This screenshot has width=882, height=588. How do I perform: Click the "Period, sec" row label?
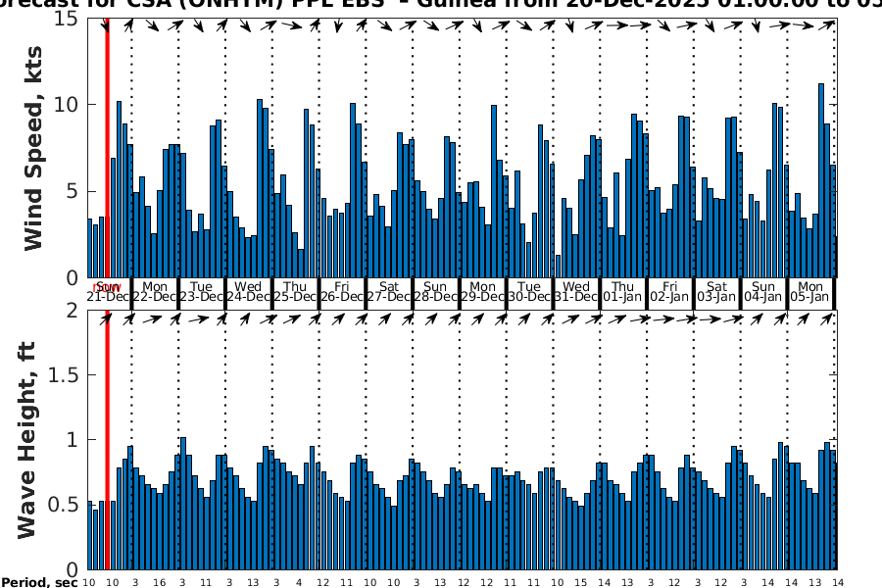click(x=38, y=582)
